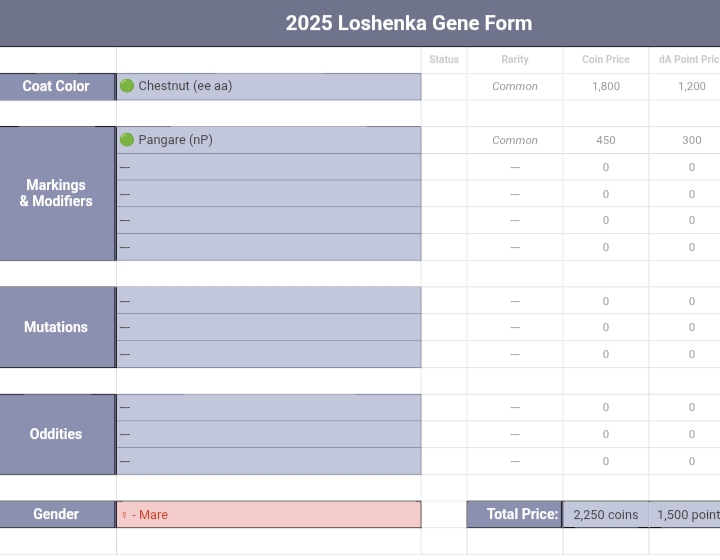
Task: Select the Coat Color label cell
Action: [x=57, y=86]
